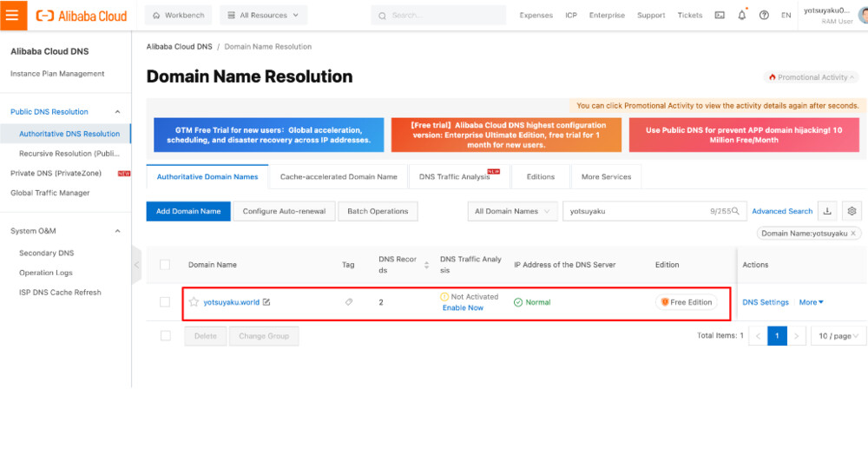Screen dimensions: 868x455
Task: Open the help question-mark icon
Action: click(764, 16)
